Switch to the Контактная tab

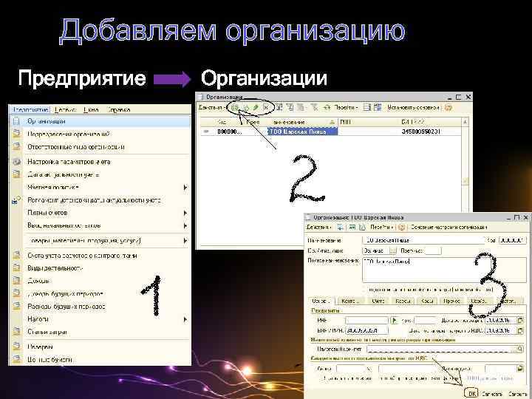click(x=350, y=301)
